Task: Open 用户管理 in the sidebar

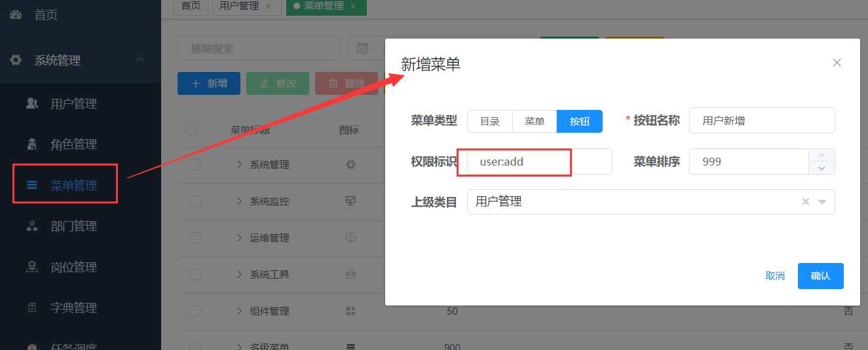Action: [73, 103]
